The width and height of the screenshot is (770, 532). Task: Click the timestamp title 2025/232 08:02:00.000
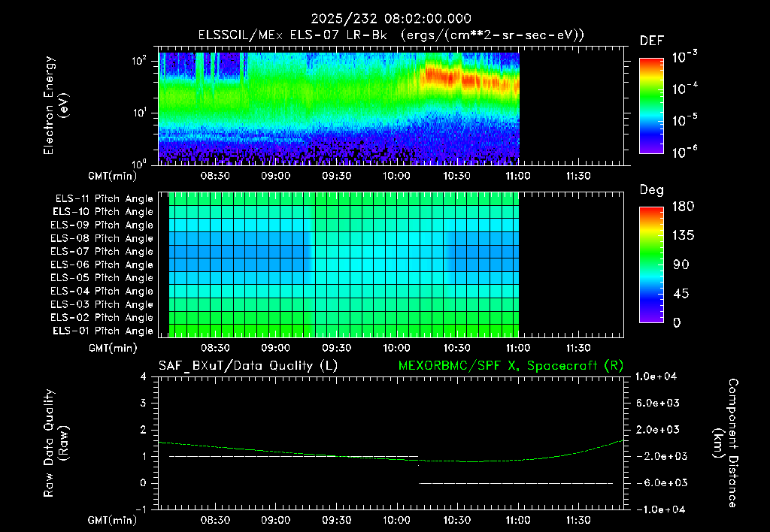[x=391, y=19]
